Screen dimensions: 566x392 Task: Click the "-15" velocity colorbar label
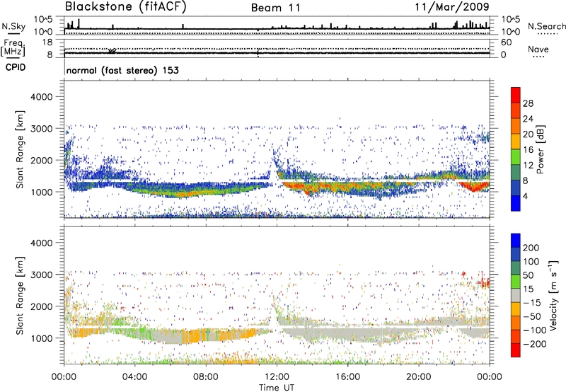532,303
